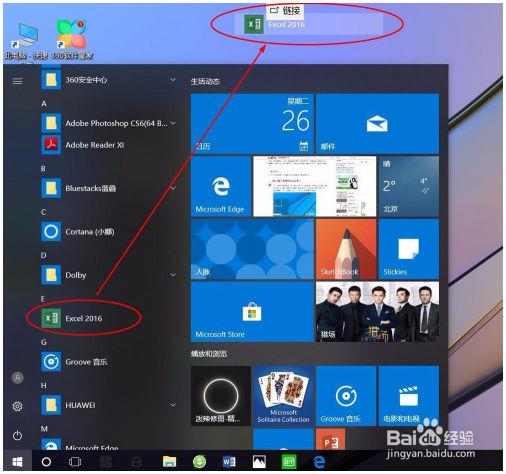
Task: Open the Mail tile
Action: [377, 124]
